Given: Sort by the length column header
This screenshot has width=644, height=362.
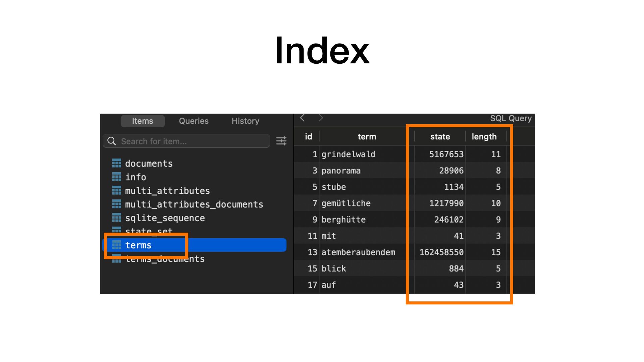Looking at the screenshot, I should coord(484,137).
